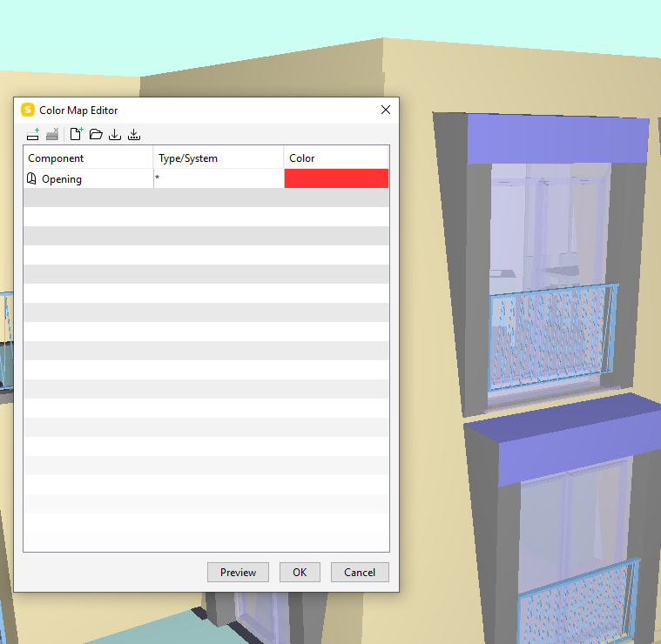Delete the selected color map row

coord(52,134)
